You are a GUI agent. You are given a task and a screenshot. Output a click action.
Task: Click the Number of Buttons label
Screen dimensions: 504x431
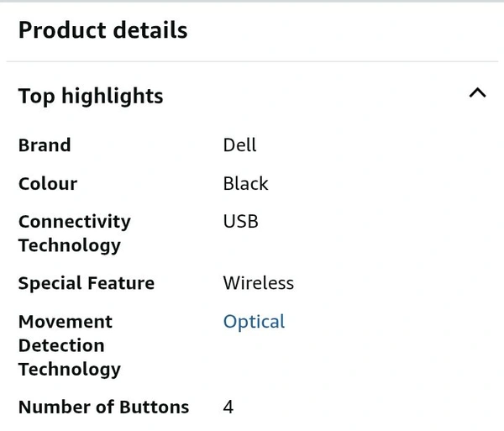(103, 407)
